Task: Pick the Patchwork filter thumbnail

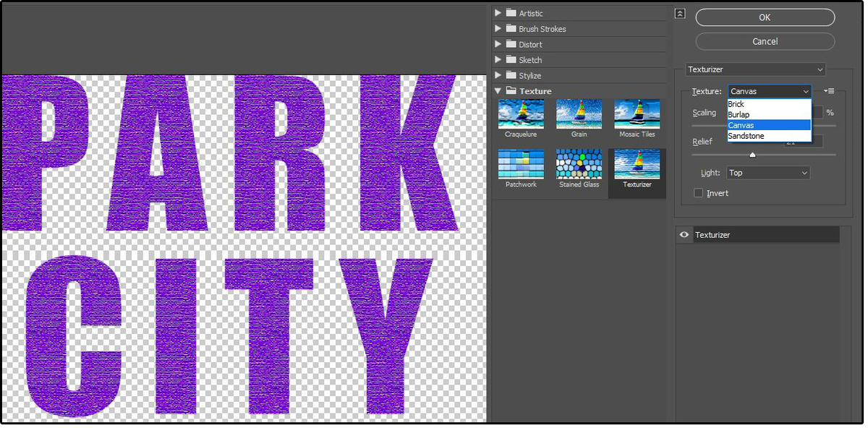Action: pyautogui.click(x=521, y=164)
